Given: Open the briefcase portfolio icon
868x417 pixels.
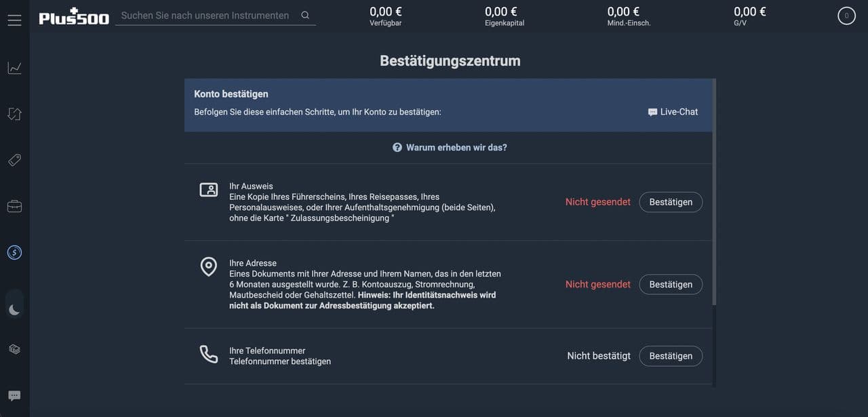Looking at the screenshot, I should [x=14, y=206].
